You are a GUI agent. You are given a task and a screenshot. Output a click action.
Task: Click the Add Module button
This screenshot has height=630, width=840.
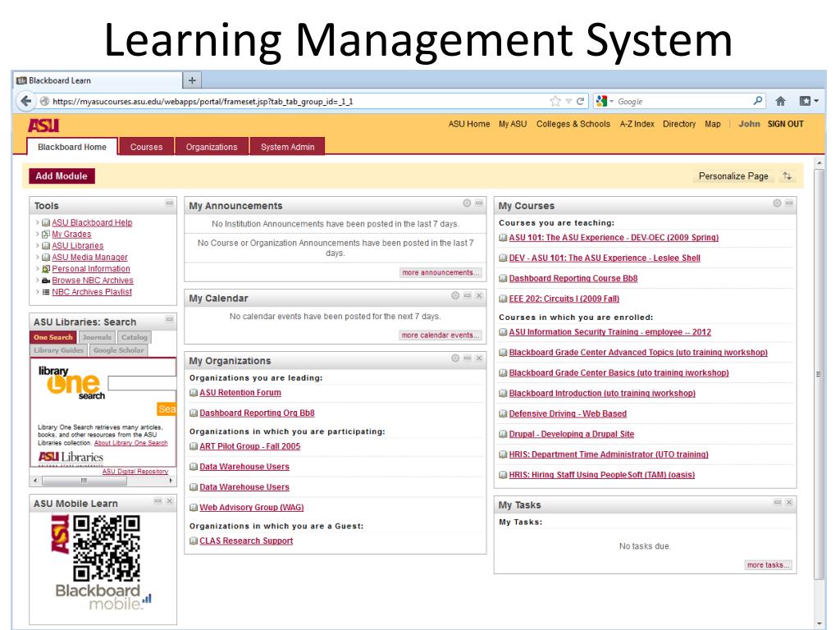tap(62, 176)
